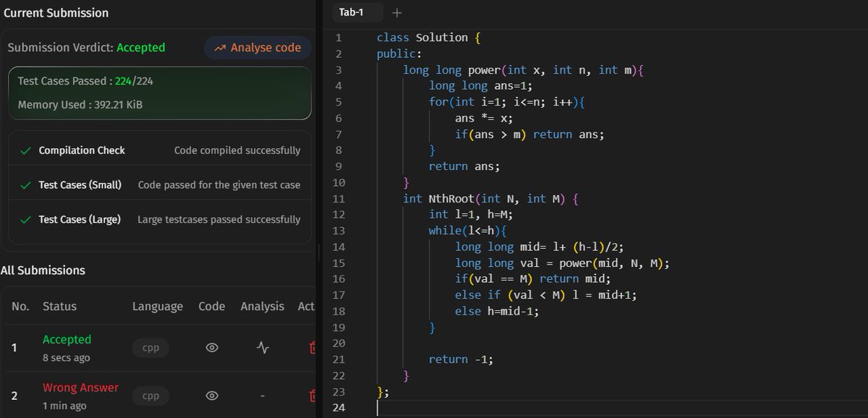This screenshot has width=868, height=418.
Task: Click line number 11 in the gutter
Action: click(x=340, y=198)
